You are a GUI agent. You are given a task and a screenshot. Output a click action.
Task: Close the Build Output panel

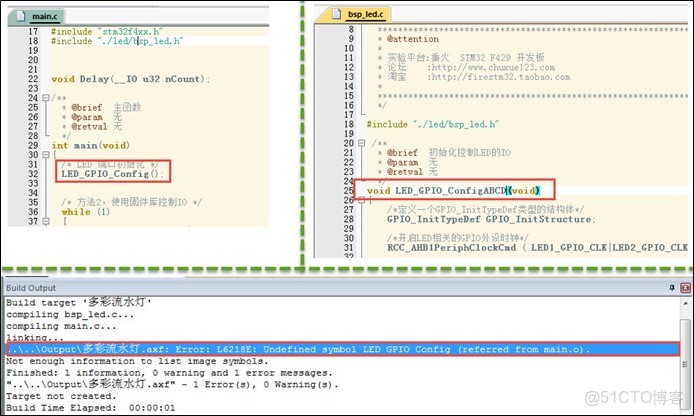pyautogui.click(x=685, y=288)
